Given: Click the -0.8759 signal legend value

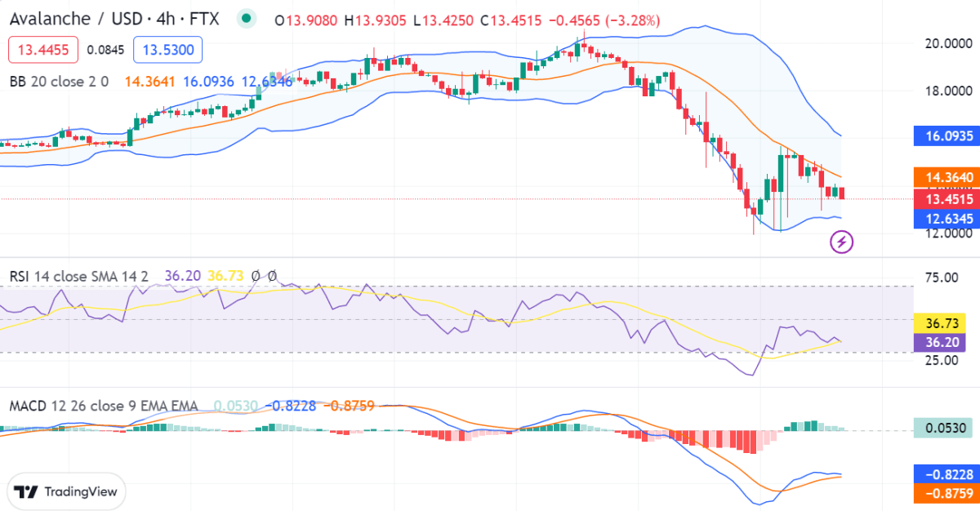Looking at the screenshot, I should [349, 406].
